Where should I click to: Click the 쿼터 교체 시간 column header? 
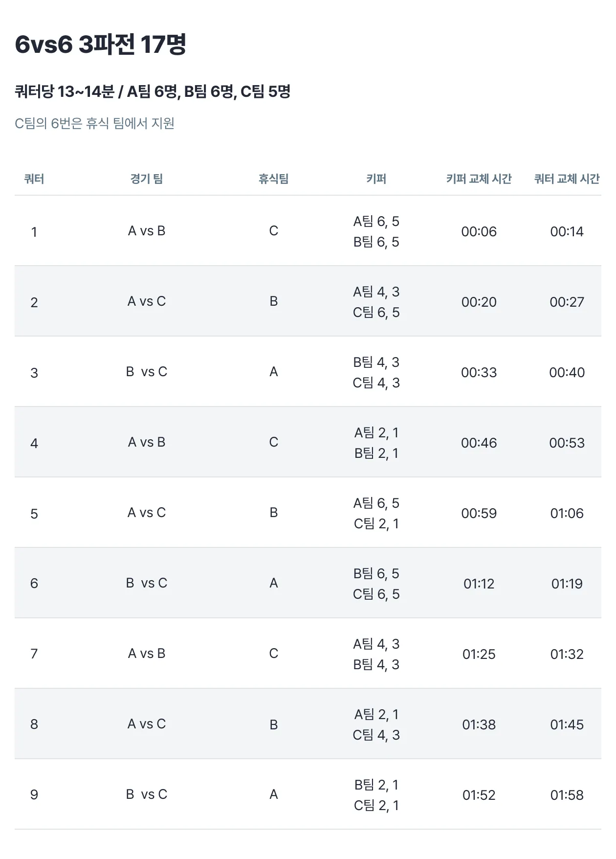tap(567, 179)
